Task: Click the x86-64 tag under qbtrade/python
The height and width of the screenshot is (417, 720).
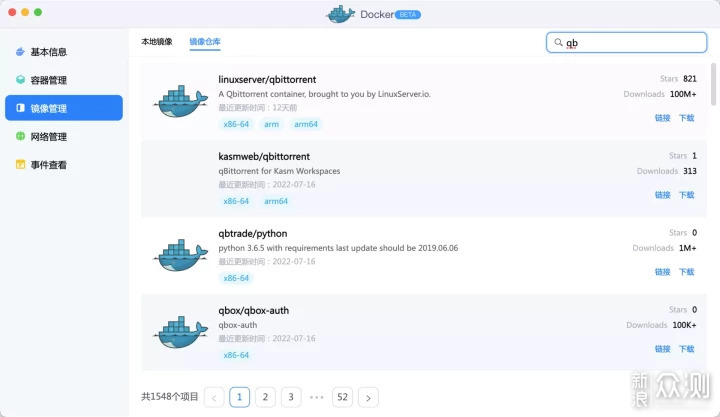Action: (x=236, y=278)
